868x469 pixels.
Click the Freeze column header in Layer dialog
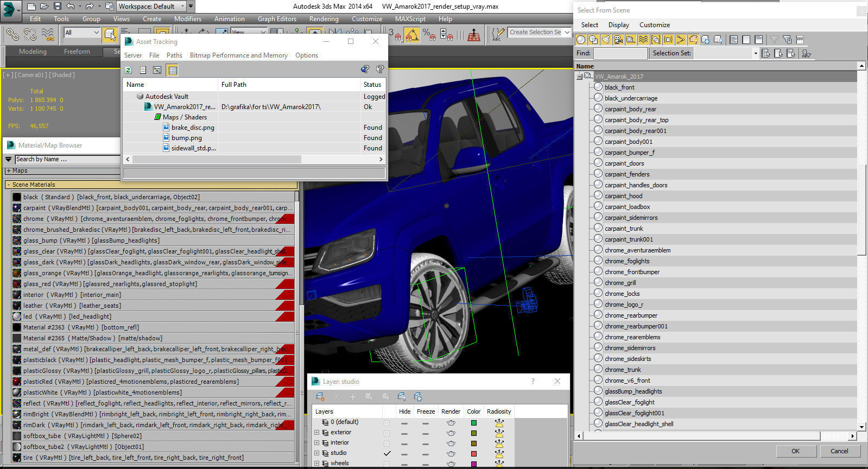click(x=426, y=411)
